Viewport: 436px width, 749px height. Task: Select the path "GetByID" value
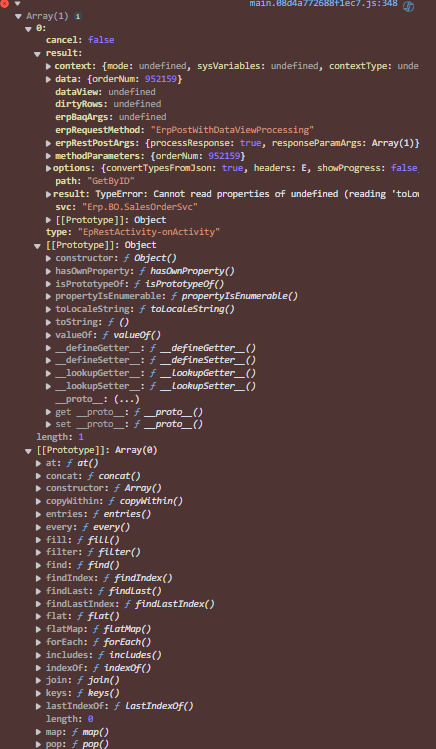point(111,181)
